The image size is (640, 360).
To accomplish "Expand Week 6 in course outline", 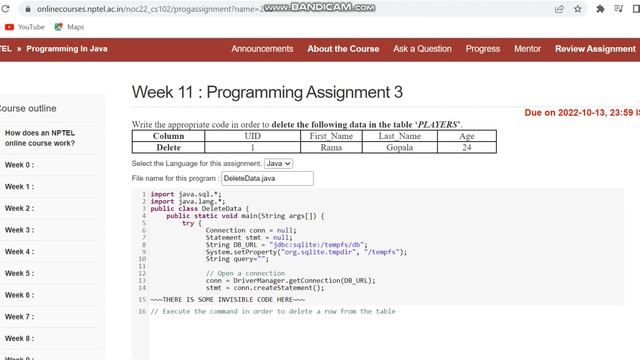I will point(20,295).
